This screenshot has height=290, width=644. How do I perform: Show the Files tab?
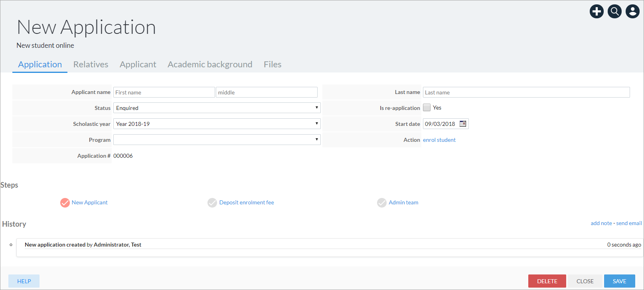[273, 65]
